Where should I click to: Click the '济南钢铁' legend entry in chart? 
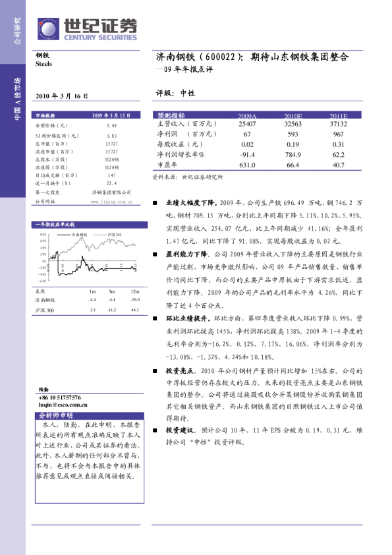coord(72,235)
